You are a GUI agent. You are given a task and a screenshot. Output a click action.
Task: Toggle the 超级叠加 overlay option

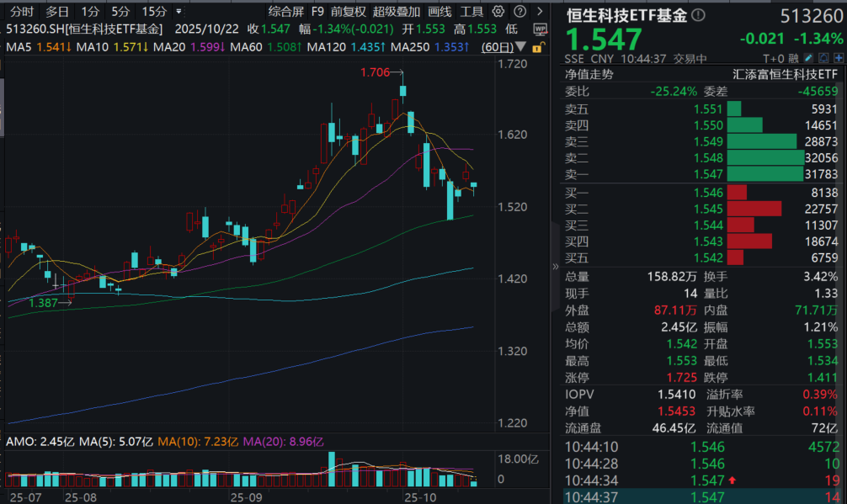396,12
